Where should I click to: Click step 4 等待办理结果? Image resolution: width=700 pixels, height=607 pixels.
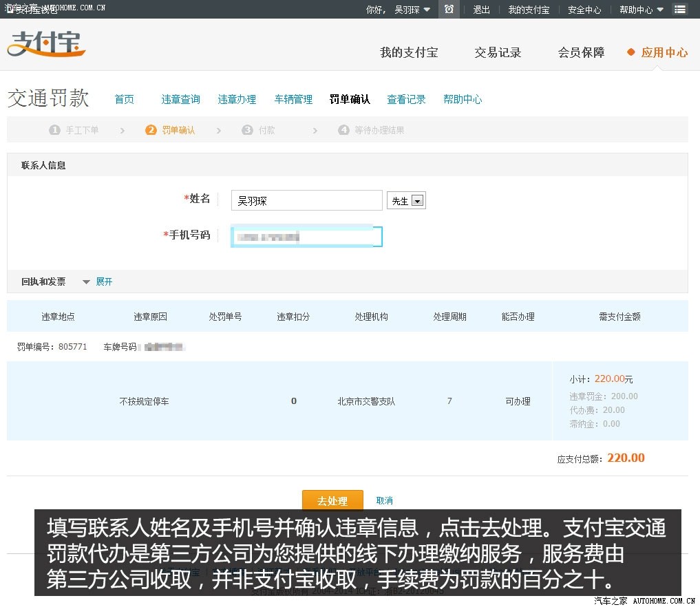372,130
